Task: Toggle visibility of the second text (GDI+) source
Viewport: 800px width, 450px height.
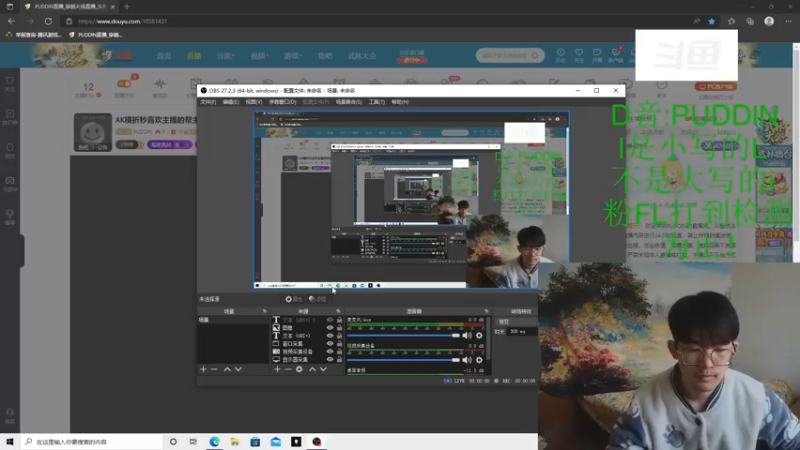Action: [x=330, y=336]
